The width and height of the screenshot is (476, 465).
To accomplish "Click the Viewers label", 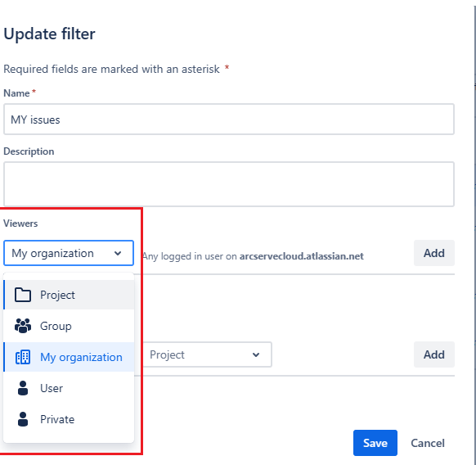I will [x=20, y=223].
